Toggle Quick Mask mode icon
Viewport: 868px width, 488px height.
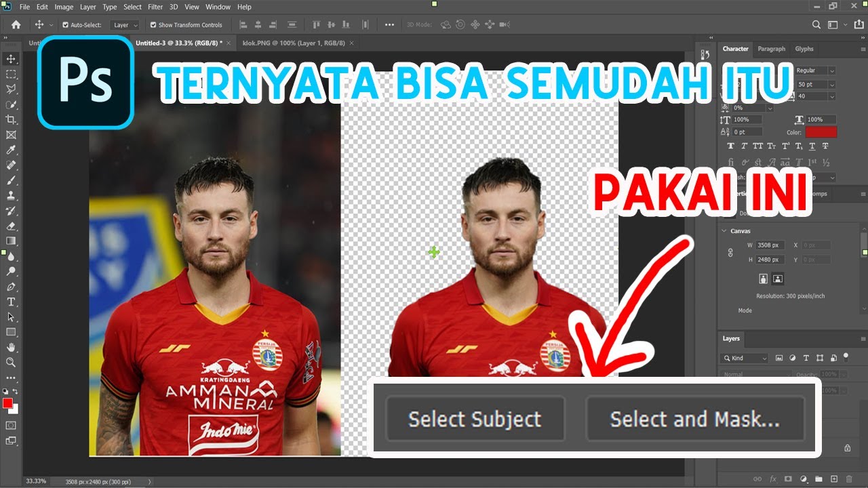tap(11, 425)
